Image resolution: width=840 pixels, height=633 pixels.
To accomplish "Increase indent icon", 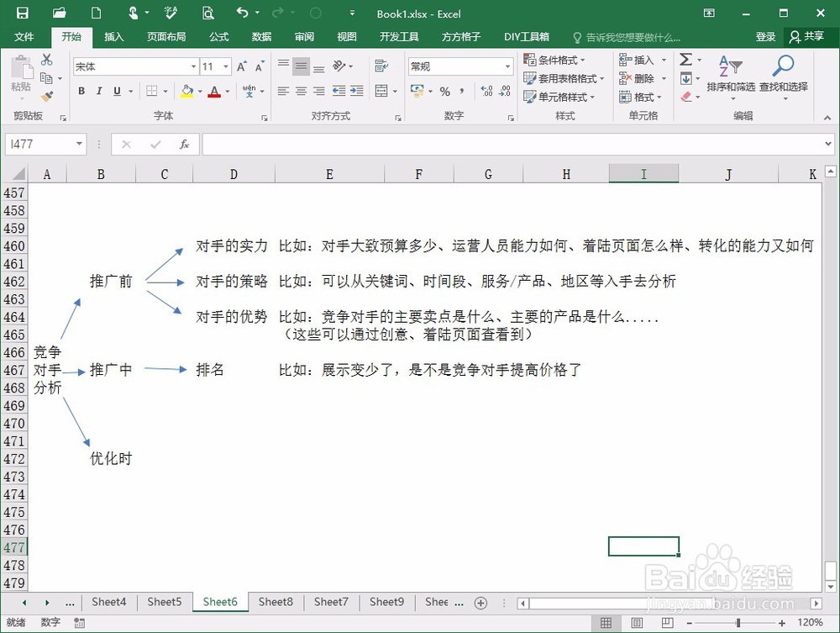I will 357,91.
